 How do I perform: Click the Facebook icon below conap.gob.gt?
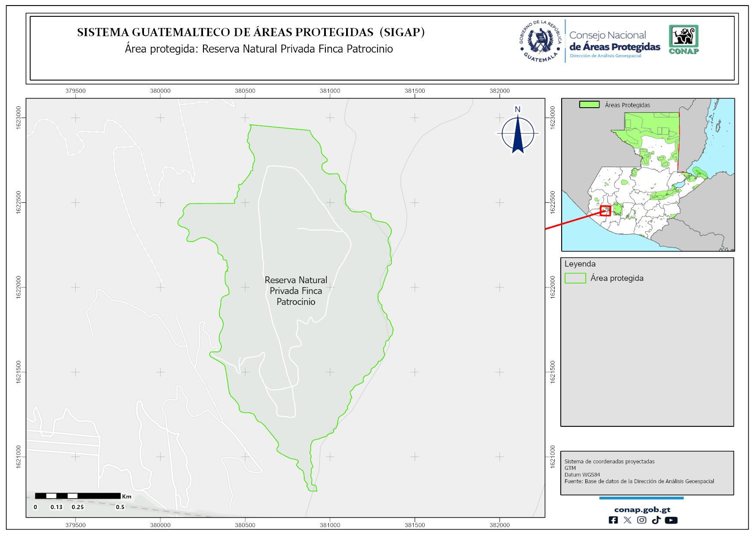613,520
